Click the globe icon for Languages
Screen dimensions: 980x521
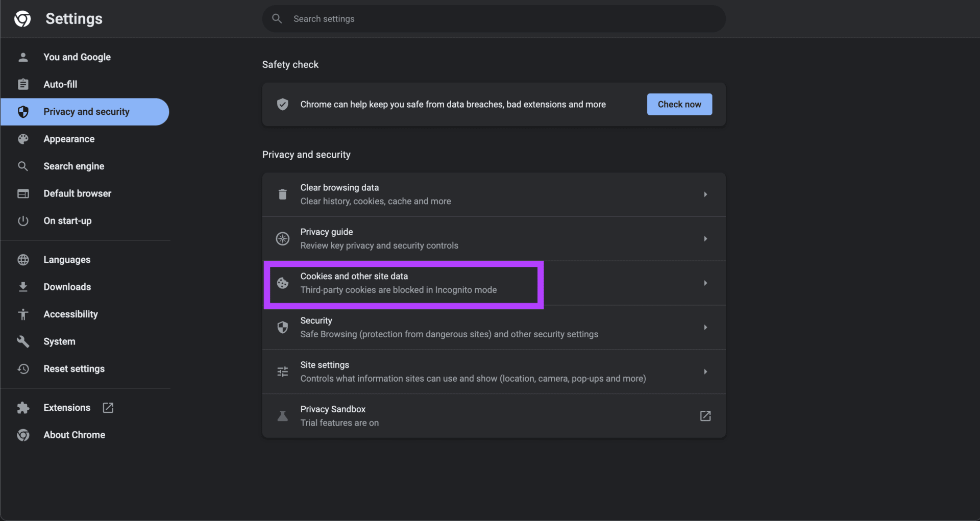coord(23,260)
